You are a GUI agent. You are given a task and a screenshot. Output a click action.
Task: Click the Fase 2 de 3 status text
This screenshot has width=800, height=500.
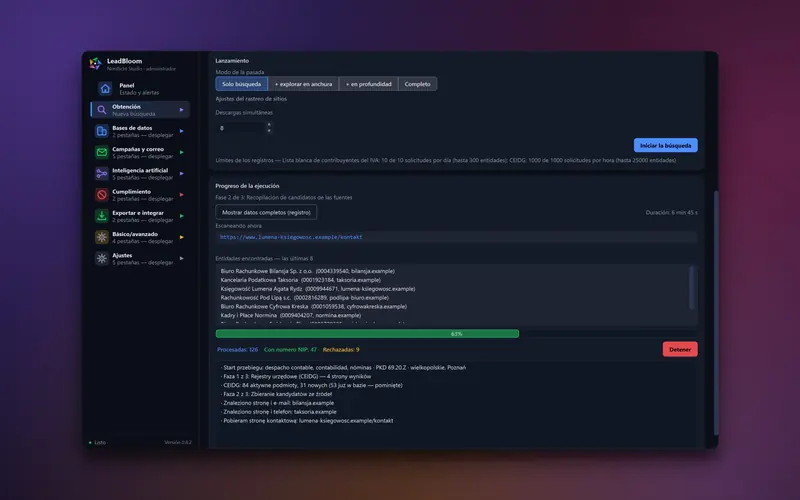pyautogui.click(x=284, y=197)
